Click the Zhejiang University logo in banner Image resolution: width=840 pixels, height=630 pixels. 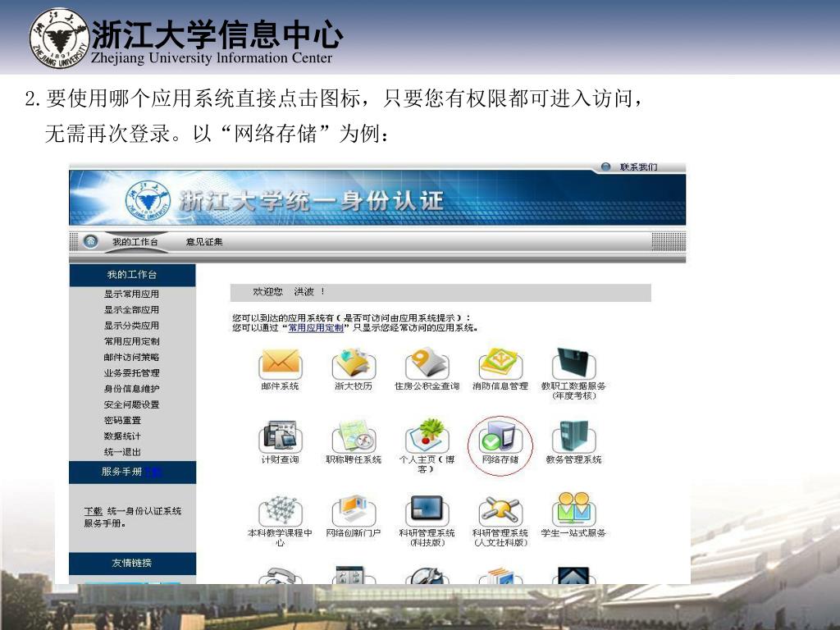pos(148,200)
